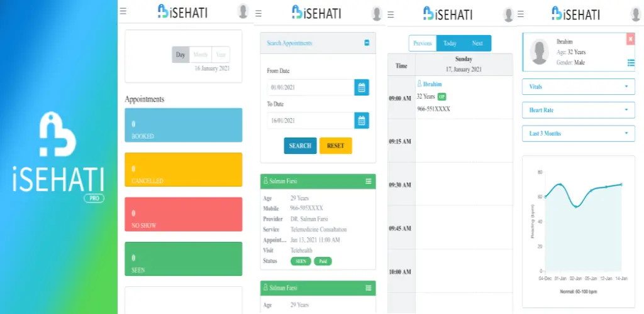The height and width of the screenshot is (314, 644).
Task: Click Ibrahim's patient photo placeholder
Action: (x=539, y=52)
